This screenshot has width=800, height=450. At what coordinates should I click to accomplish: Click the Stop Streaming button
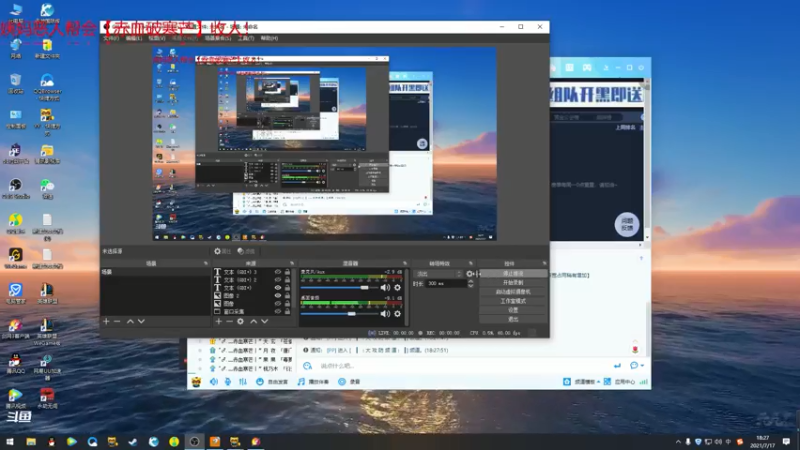pos(513,273)
